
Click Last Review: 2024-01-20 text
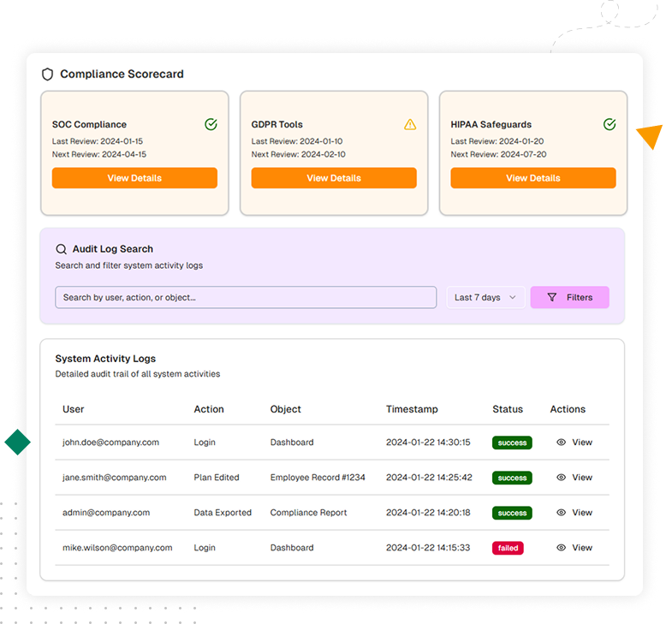click(497, 141)
